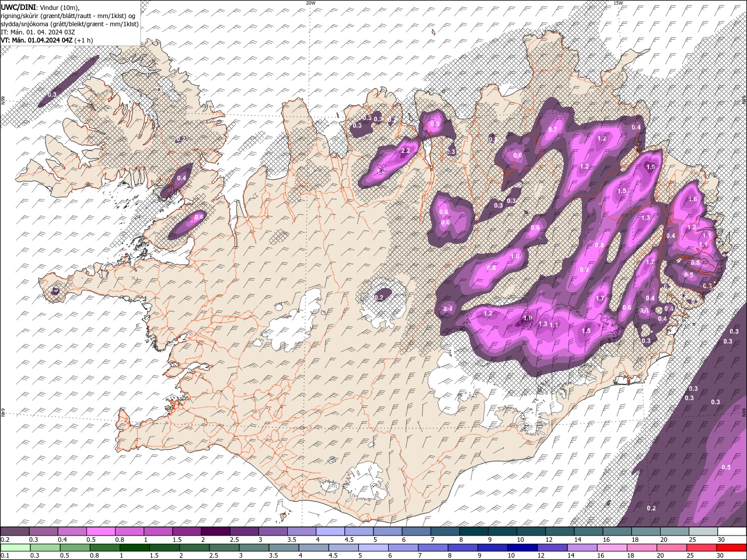This screenshot has height=560, width=747.
Task: Pick the upper legend swatch between 14 and 16
Action: click(x=589, y=531)
